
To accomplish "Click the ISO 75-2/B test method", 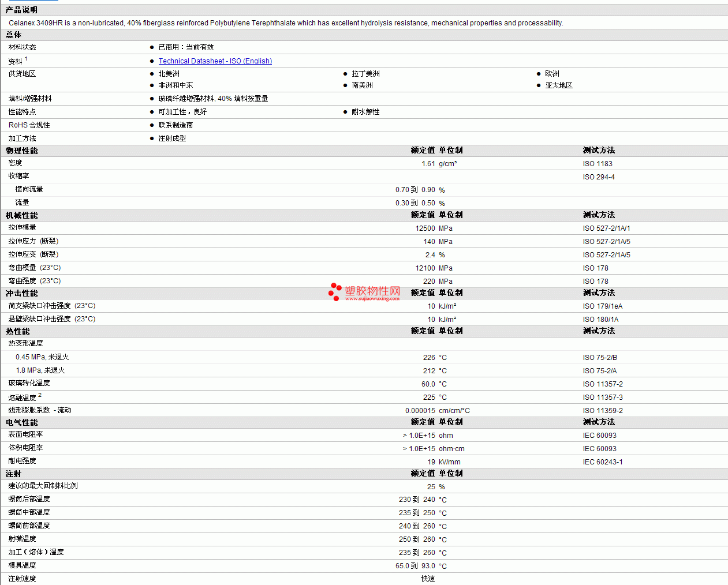I will [x=600, y=358].
